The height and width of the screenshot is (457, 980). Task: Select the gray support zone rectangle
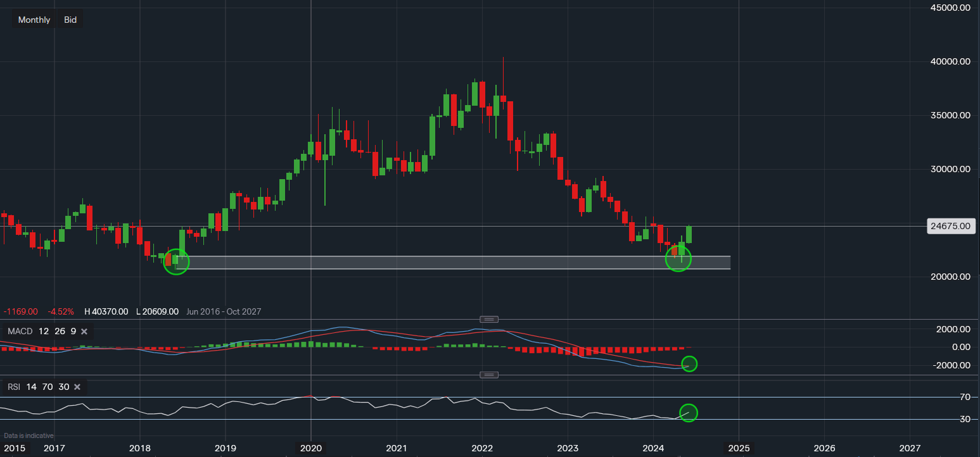pyautogui.click(x=443, y=263)
